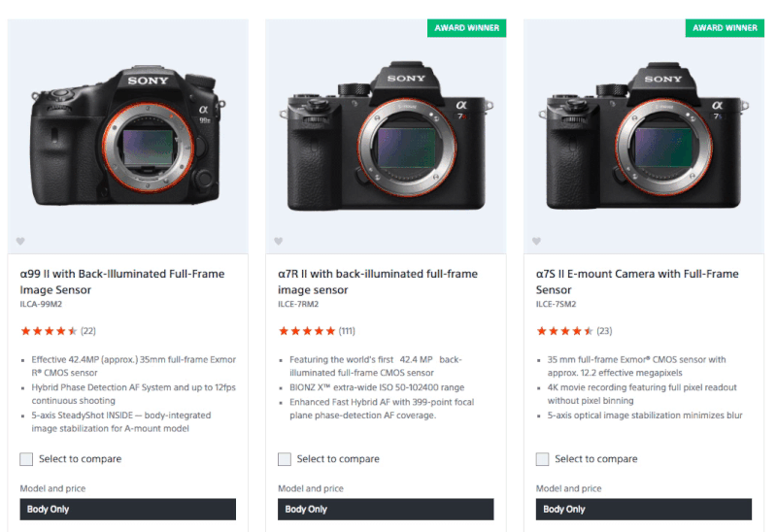Open the (111) reviews count link

pyautogui.click(x=347, y=331)
